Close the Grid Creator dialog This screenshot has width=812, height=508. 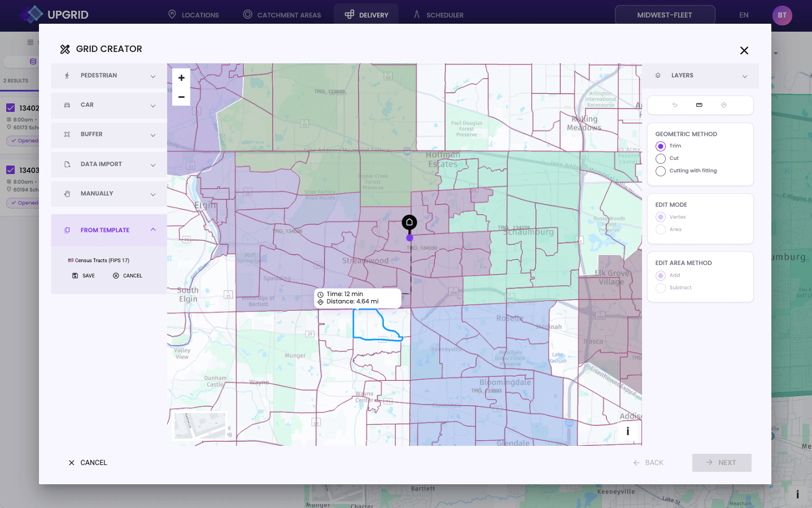(x=744, y=51)
